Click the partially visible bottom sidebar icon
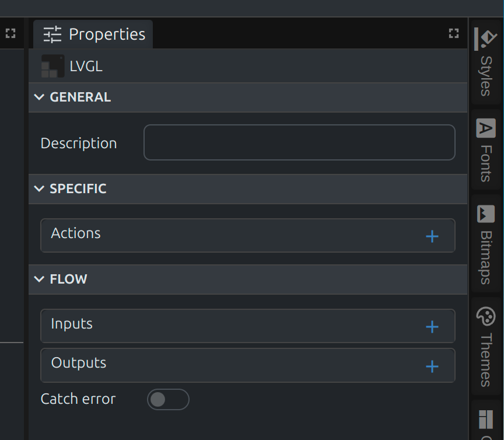 (485, 420)
